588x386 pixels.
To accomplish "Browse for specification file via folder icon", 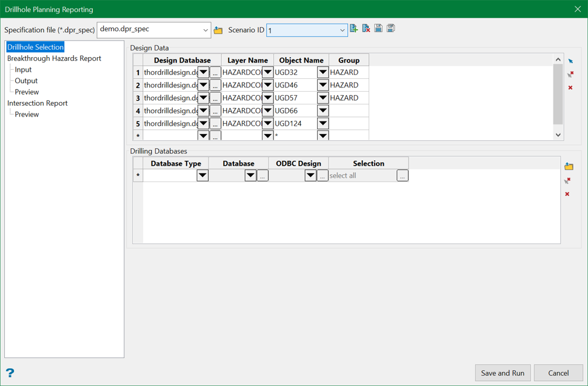I will pyautogui.click(x=218, y=30).
